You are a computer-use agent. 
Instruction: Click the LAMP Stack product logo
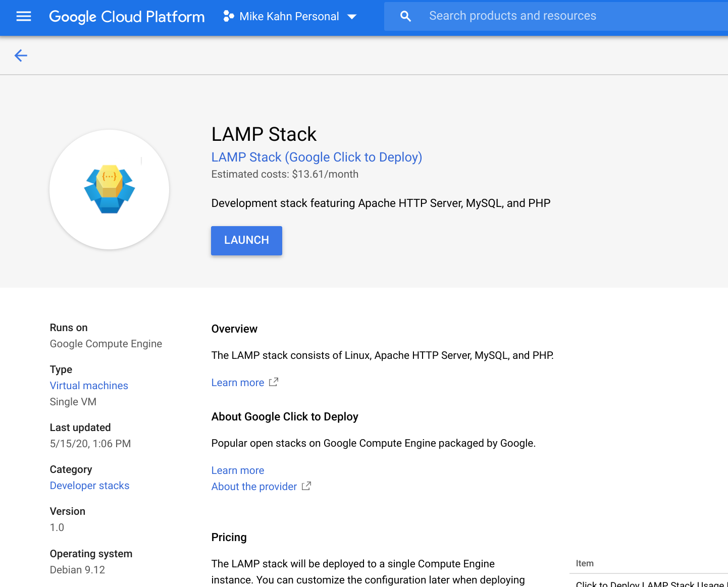pos(110,189)
